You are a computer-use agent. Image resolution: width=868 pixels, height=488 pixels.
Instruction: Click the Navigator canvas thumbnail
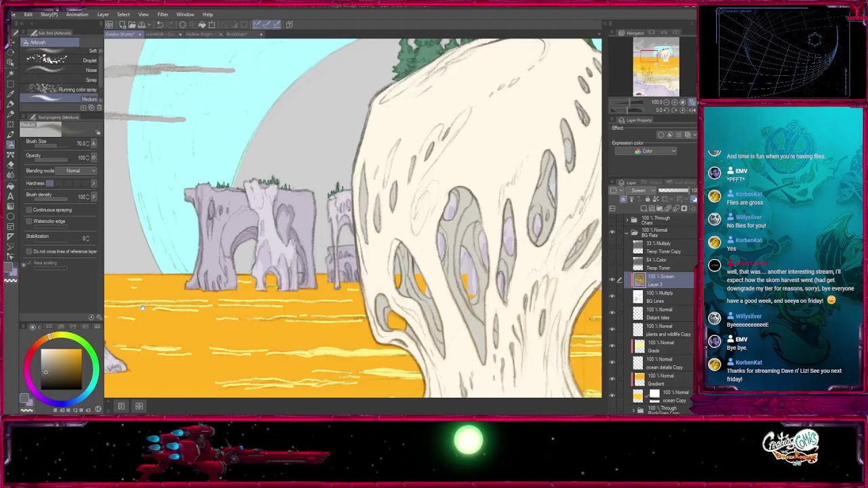click(x=656, y=66)
